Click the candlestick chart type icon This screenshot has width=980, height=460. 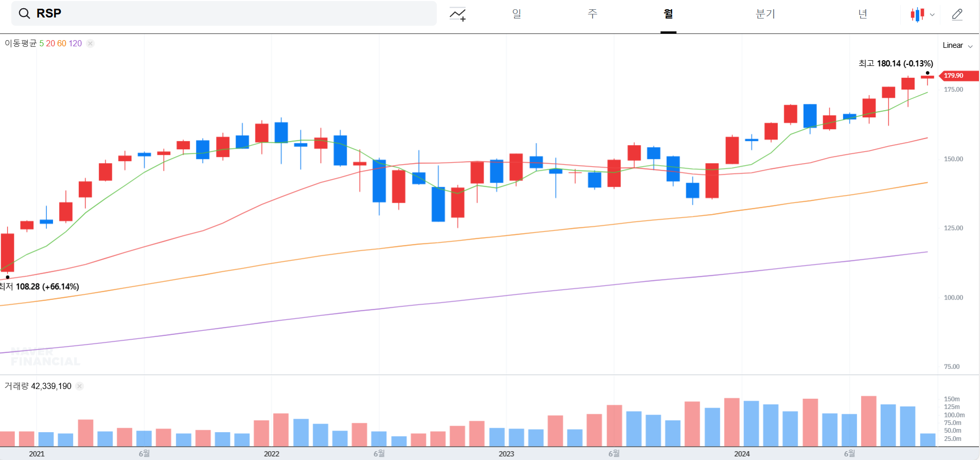pyautogui.click(x=917, y=14)
